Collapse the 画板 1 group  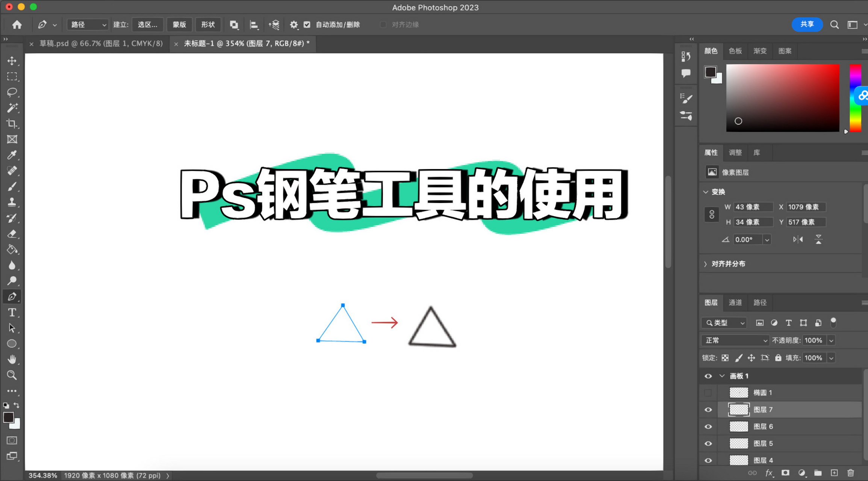tap(722, 376)
